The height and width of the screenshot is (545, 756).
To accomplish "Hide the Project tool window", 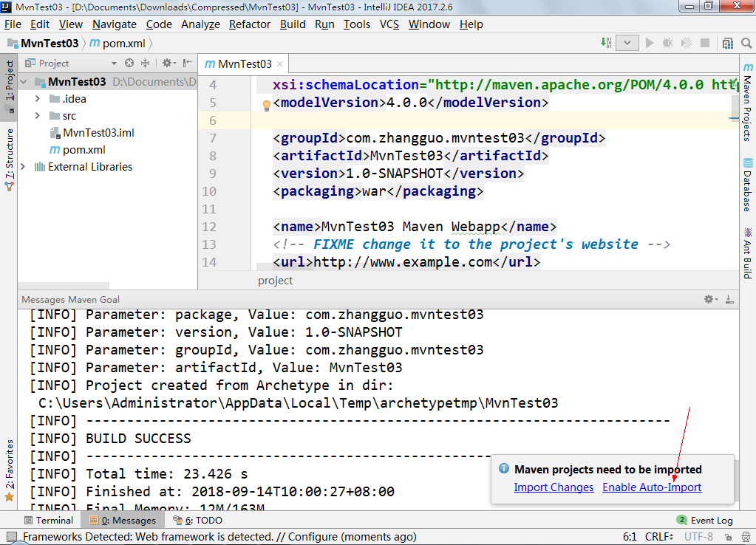I will (x=188, y=63).
